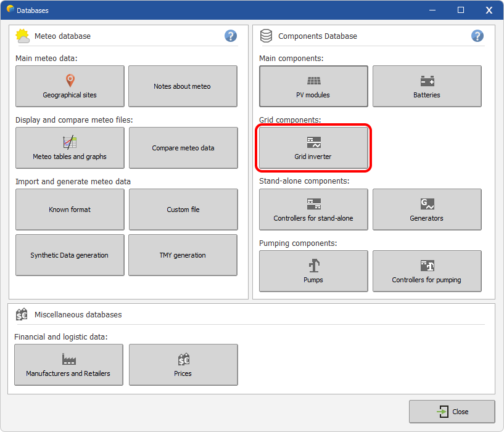This screenshot has width=504, height=432.
Task: Launch TMY generation
Action: tap(183, 255)
